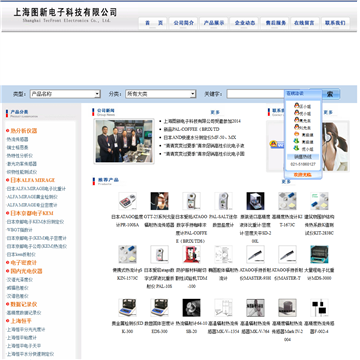Open the SB-20 heat flux gauge image
Image resolution: width=360 pixels, height=360 pixels.
[191, 308]
